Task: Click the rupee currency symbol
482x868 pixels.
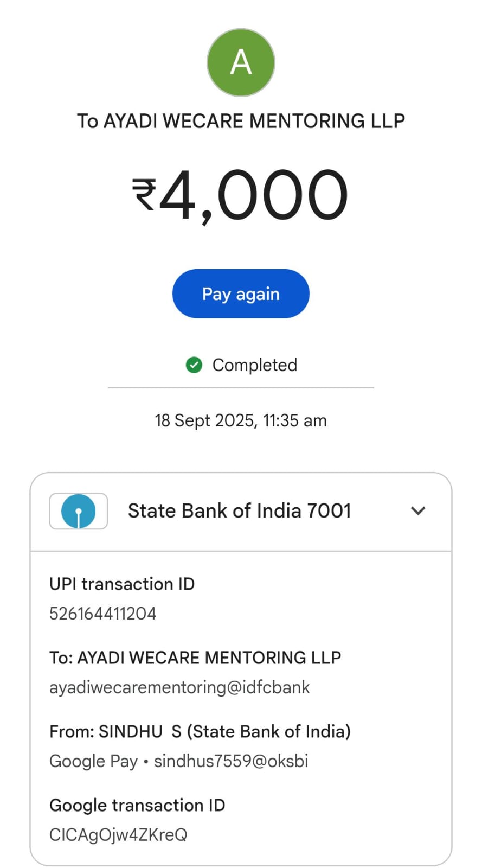Action: 144,194
